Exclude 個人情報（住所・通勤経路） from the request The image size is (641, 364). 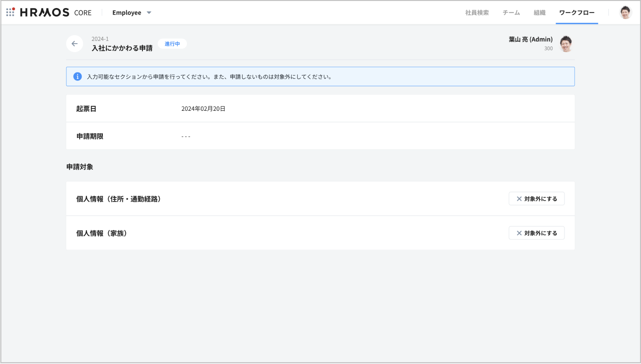click(x=536, y=198)
